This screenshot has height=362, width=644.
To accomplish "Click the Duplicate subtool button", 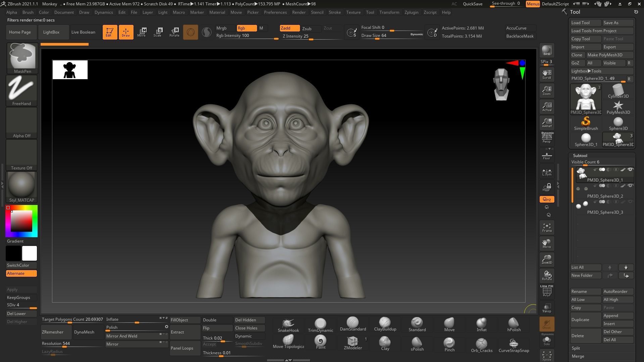I will [x=586, y=320].
